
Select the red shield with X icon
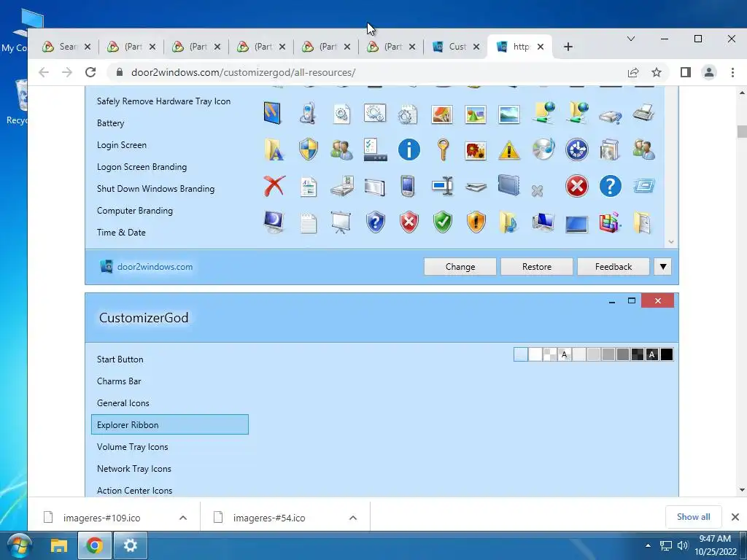(409, 222)
